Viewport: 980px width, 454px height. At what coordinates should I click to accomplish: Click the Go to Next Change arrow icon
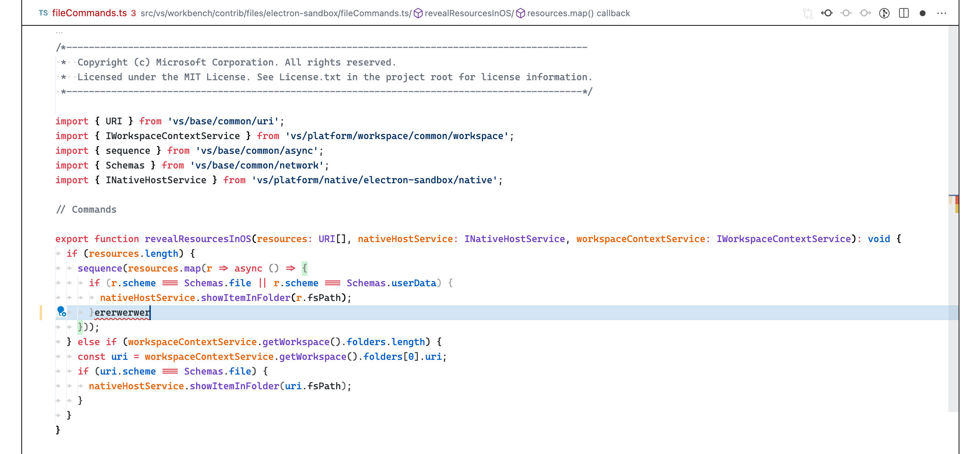point(865,13)
